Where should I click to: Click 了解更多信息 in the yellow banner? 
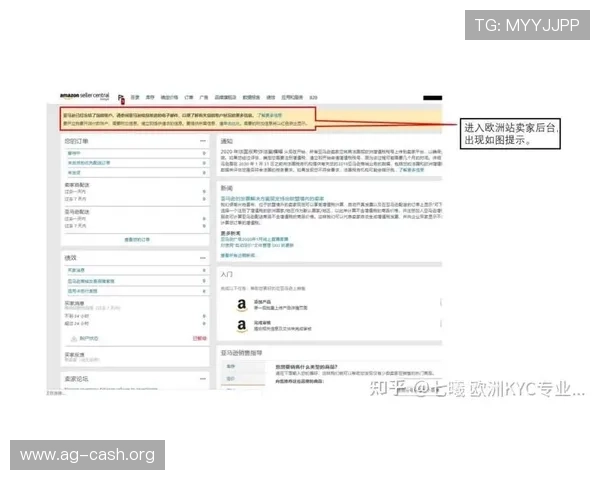click(x=270, y=115)
